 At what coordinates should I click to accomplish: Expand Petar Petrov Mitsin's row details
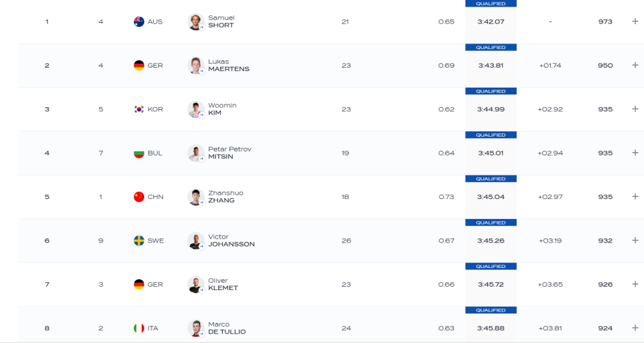(635, 153)
